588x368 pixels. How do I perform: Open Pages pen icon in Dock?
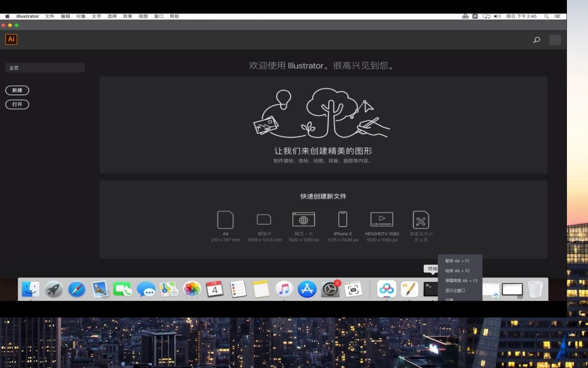409,289
